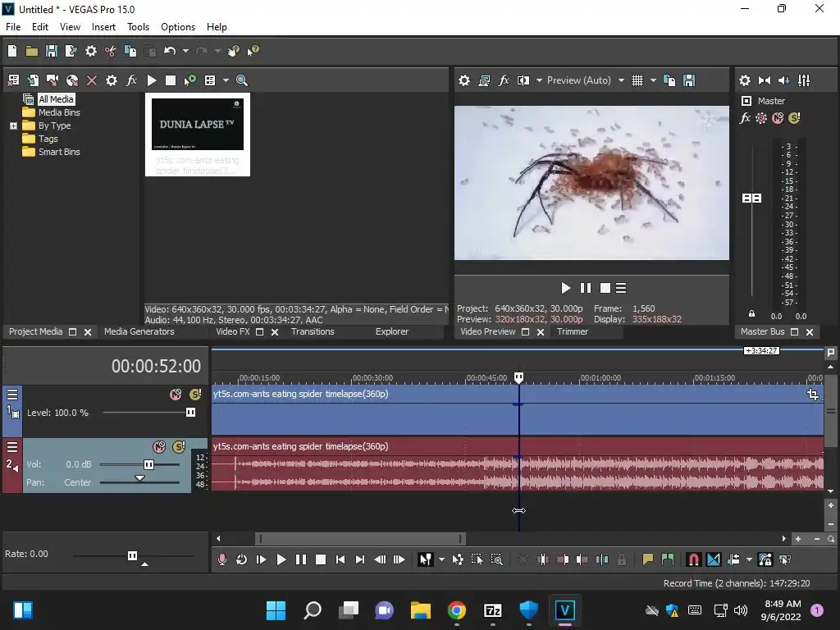Click the Insert Marker icon
The image size is (840, 630).
(648, 559)
